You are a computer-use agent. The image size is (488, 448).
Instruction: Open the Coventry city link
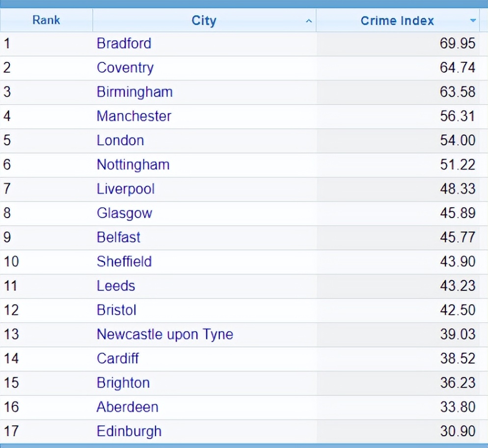125,67
